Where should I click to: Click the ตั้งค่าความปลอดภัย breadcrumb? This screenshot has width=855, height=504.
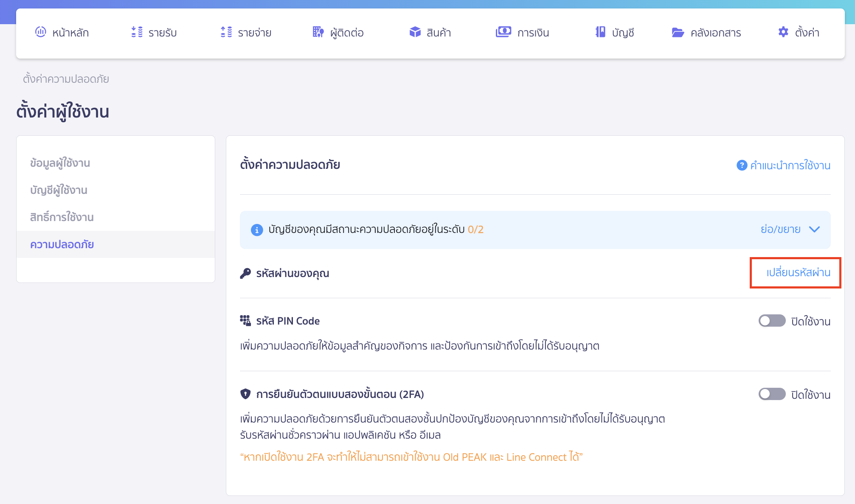tap(65, 79)
